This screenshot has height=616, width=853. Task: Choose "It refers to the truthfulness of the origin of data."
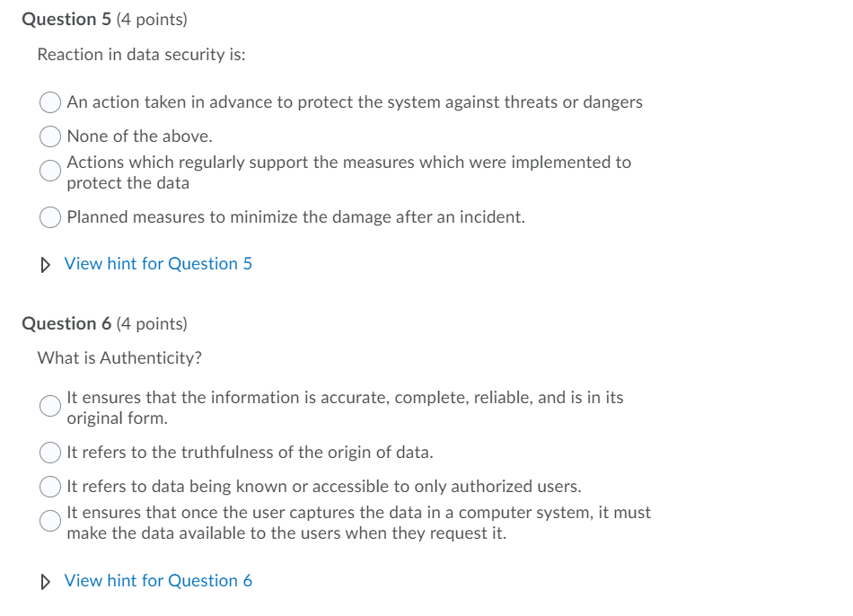(x=50, y=453)
